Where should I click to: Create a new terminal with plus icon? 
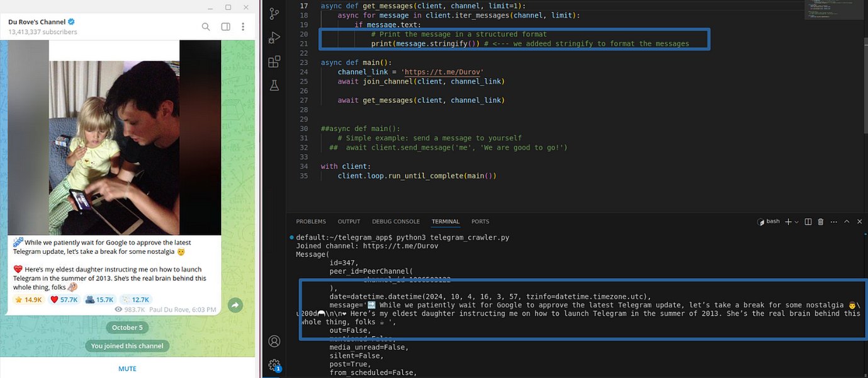(x=788, y=222)
